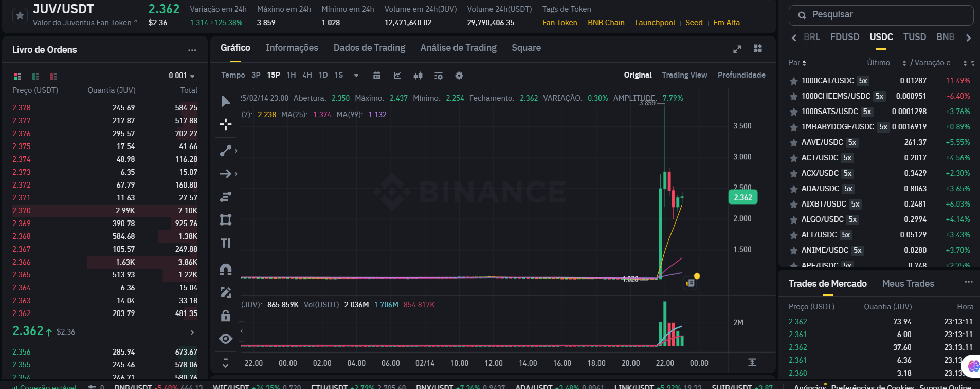Change candlestick chart style
The image size is (980, 389).
(418, 76)
